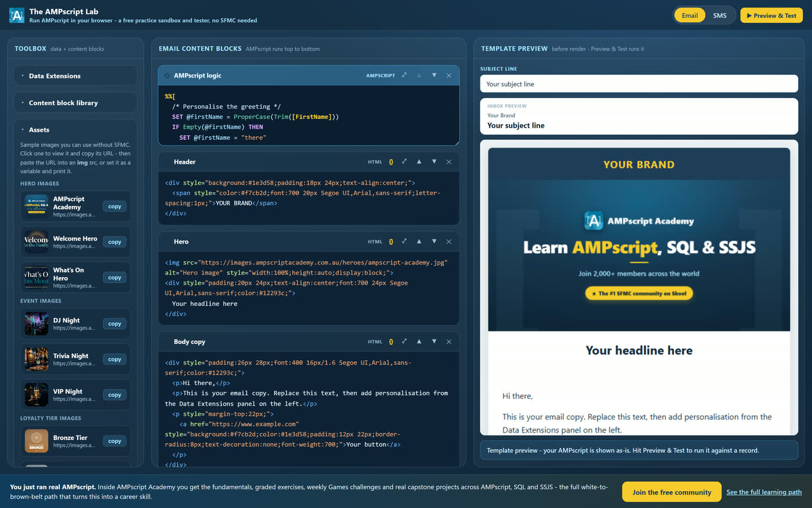This screenshot has height=508, width=812.
Task: View the Trivia Night asset thumbnail
Action: pos(37,360)
